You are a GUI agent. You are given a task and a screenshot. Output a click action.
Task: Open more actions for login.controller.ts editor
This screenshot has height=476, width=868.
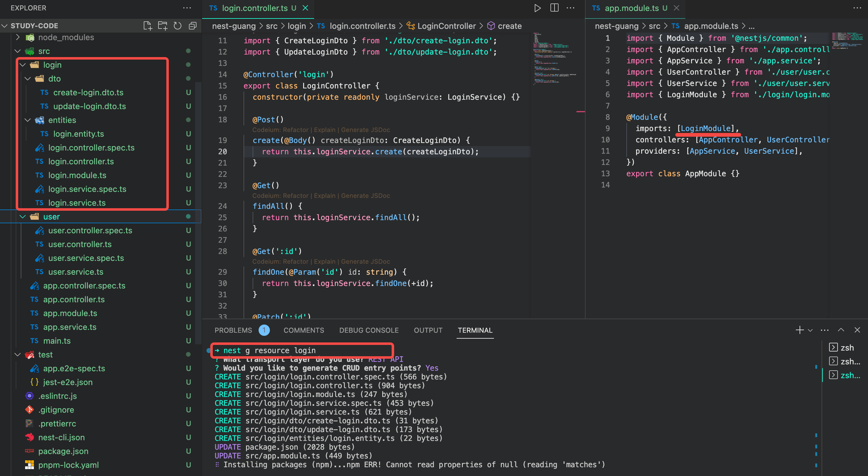571,8
